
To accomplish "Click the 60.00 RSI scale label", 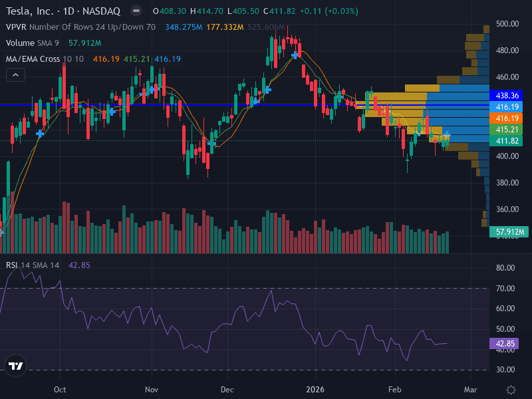I will 505,309.
